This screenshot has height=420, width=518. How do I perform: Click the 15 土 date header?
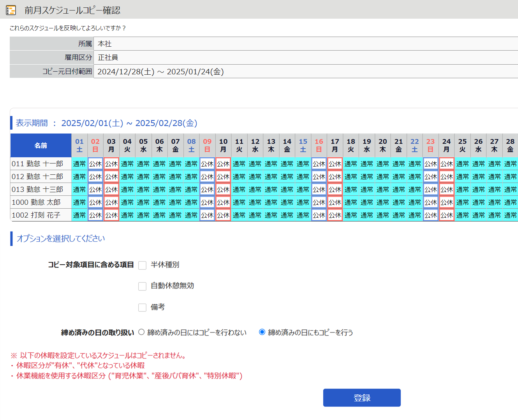(x=303, y=145)
